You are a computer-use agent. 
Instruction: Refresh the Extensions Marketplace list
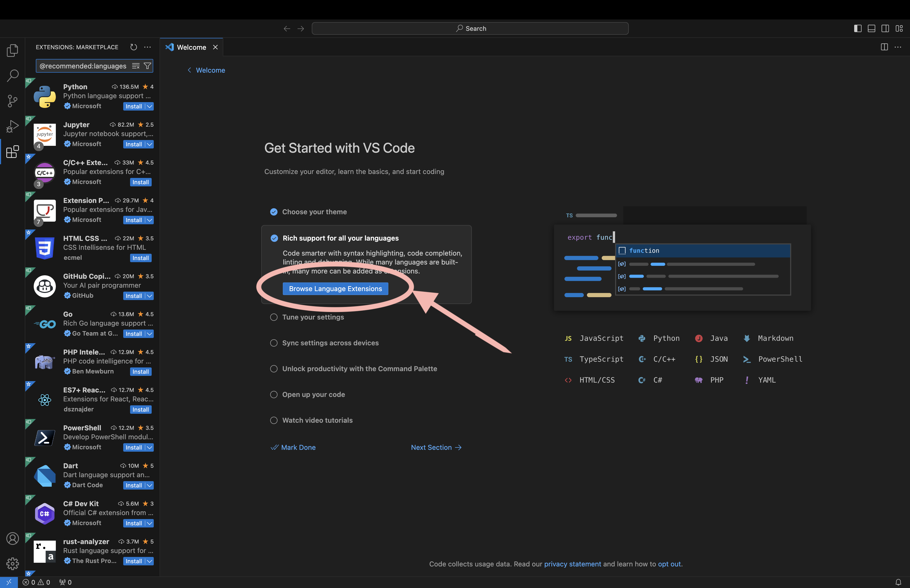(134, 47)
